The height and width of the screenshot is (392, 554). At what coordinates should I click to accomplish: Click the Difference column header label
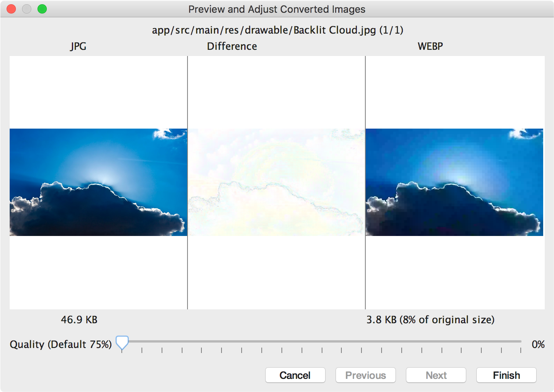coord(232,46)
